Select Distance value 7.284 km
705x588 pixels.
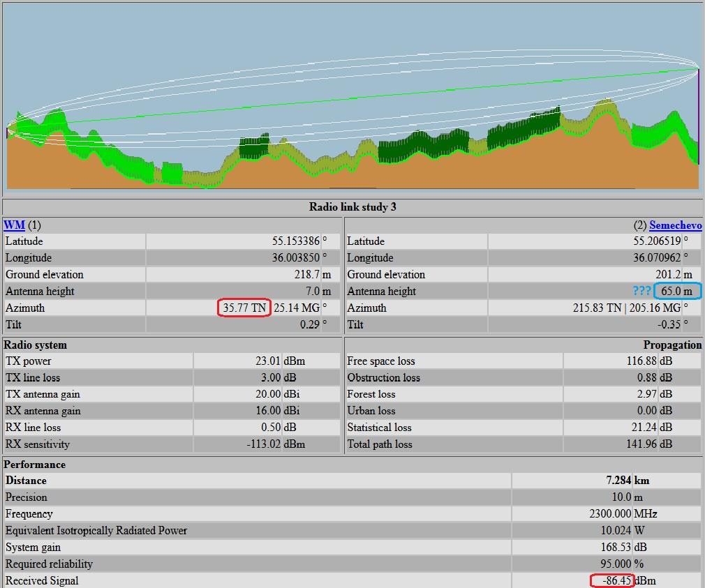click(628, 481)
